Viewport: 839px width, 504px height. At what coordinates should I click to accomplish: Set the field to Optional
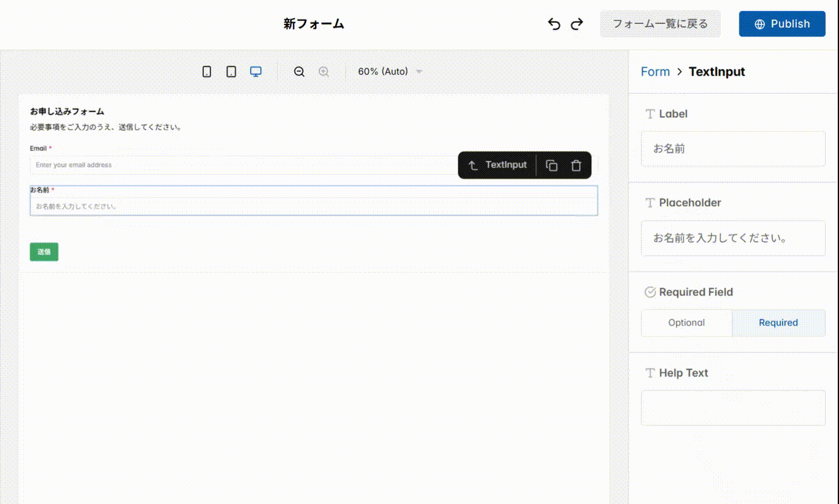point(686,322)
